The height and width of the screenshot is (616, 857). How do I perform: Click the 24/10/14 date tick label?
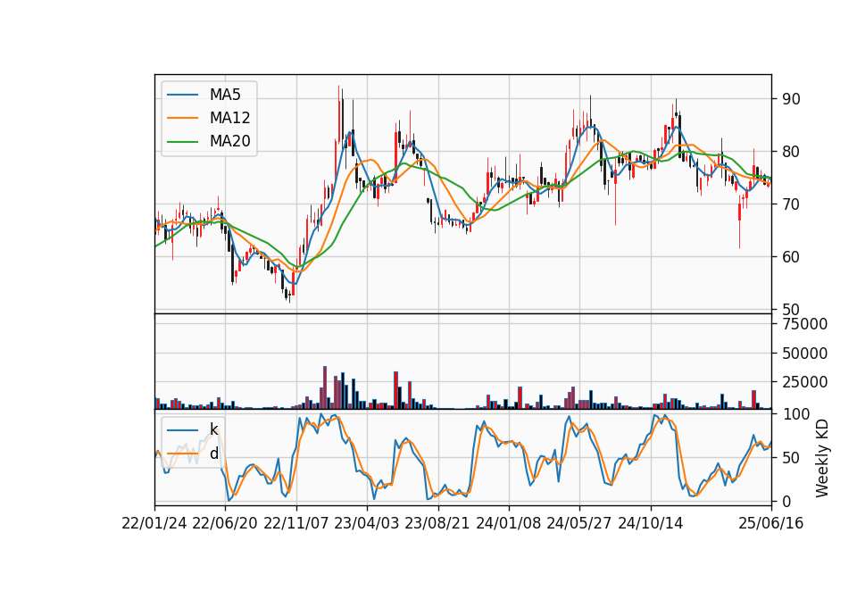[651, 523]
